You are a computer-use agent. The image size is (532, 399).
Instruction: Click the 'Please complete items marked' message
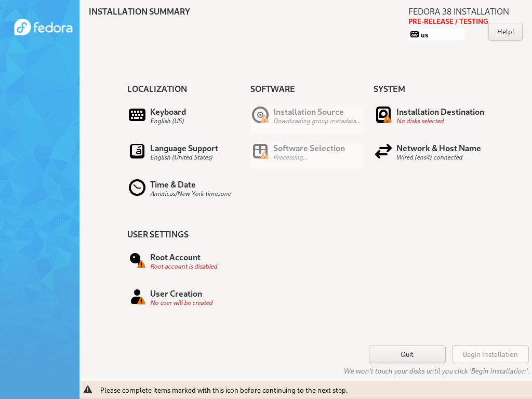click(x=224, y=391)
